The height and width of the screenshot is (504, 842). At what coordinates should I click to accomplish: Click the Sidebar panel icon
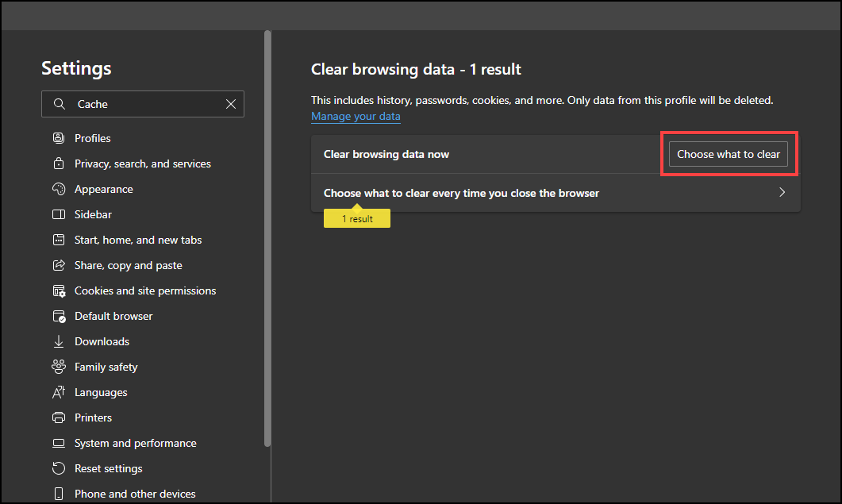click(58, 214)
